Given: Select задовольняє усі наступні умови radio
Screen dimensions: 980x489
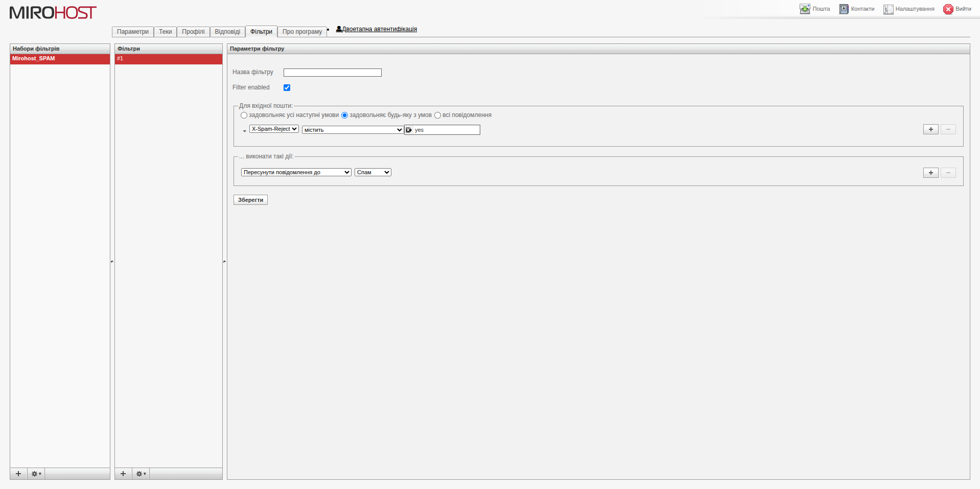Looking at the screenshot, I should coord(244,115).
